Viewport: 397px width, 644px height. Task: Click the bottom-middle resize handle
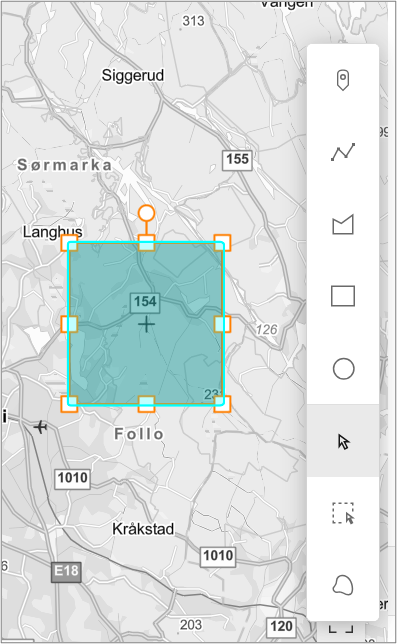click(x=146, y=404)
